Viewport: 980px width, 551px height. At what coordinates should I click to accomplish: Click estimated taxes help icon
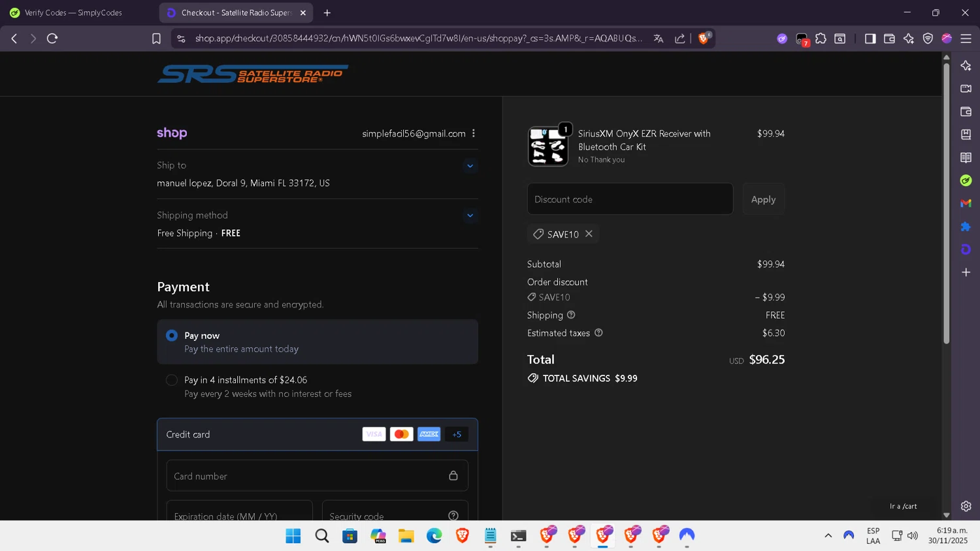(x=598, y=332)
